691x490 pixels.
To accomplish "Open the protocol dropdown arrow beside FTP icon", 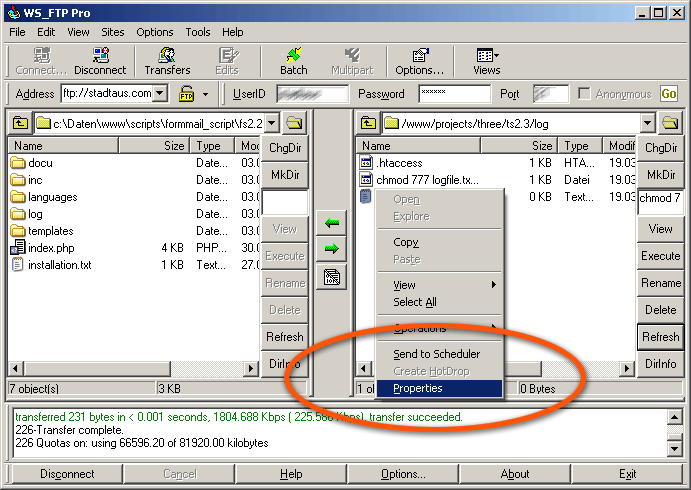I will 205,94.
